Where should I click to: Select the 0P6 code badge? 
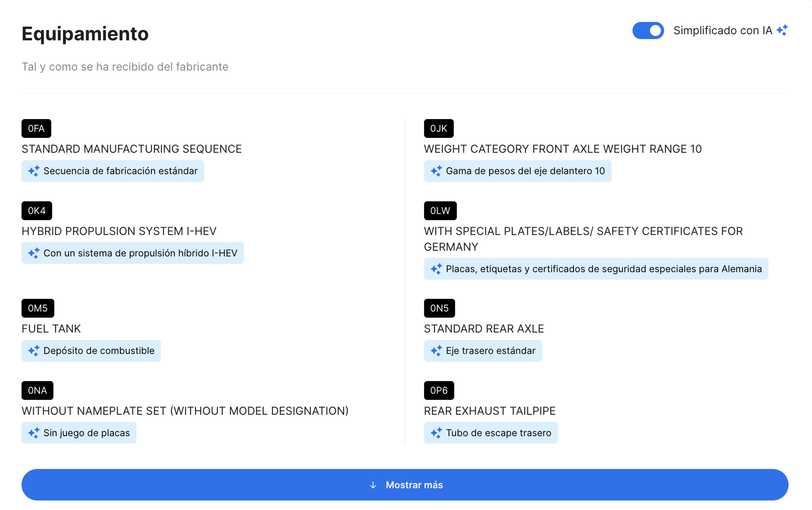pos(439,391)
